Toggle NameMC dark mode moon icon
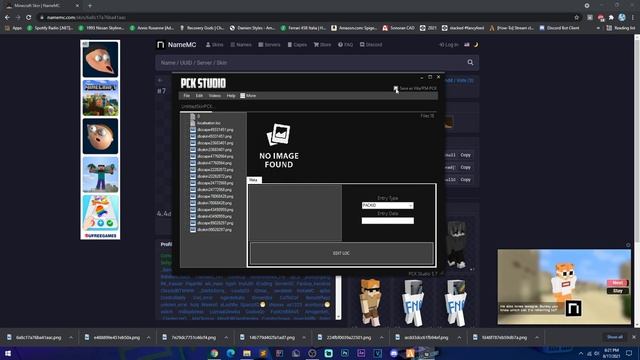Screen dimensions: 640x360 coord(476,44)
